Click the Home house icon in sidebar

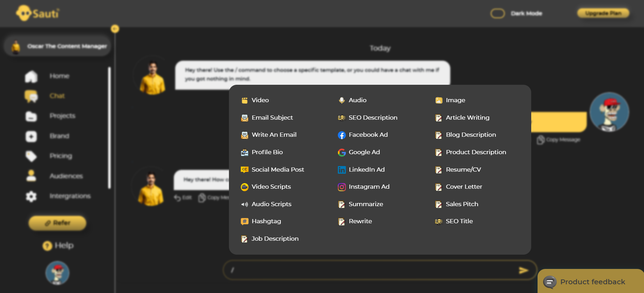point(31,76)
